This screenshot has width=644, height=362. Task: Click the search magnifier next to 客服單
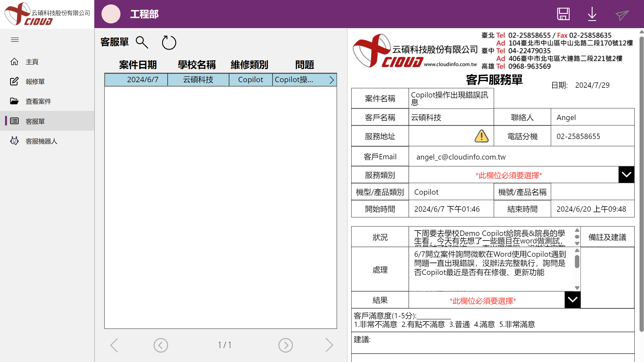click(142, 42)
